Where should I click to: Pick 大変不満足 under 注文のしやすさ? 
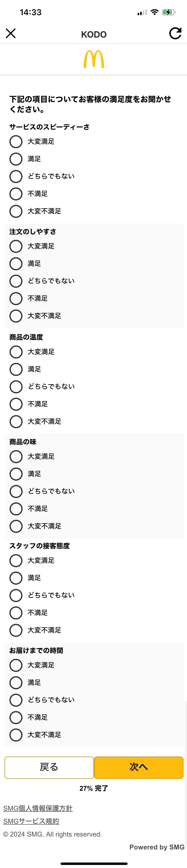tap(16, 316)
